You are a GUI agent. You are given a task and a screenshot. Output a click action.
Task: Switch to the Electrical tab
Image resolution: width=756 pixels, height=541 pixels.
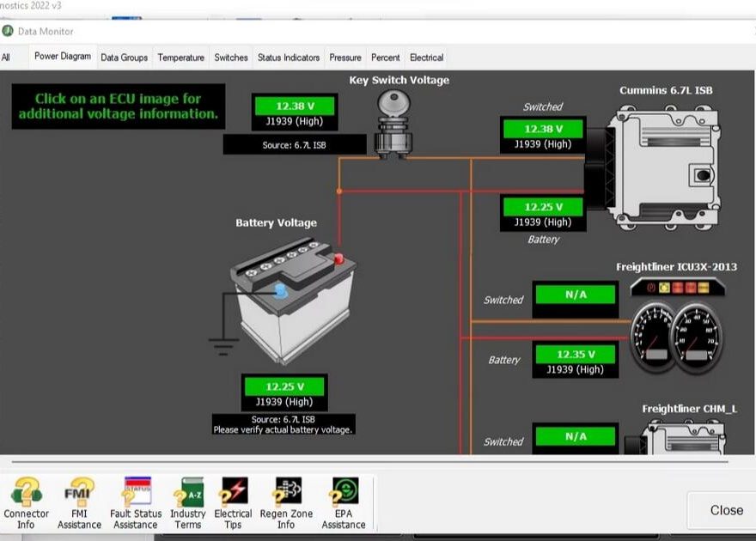426,58
